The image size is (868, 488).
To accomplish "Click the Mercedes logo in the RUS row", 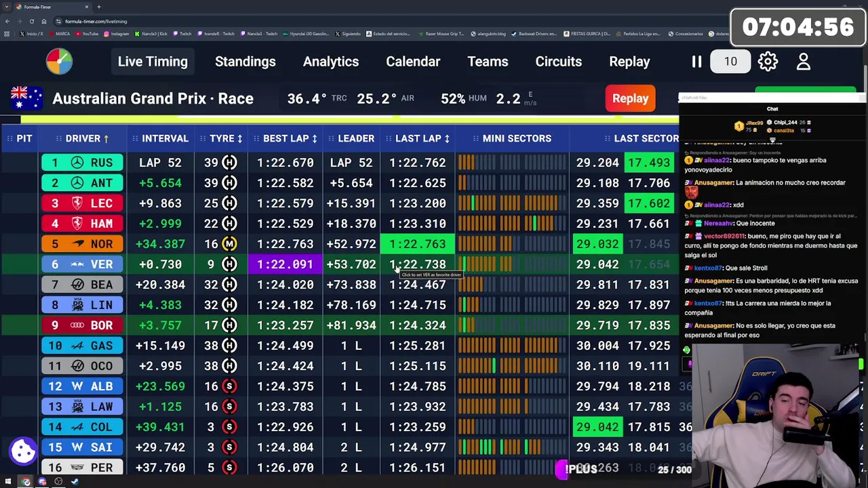I will coord(78,163).
